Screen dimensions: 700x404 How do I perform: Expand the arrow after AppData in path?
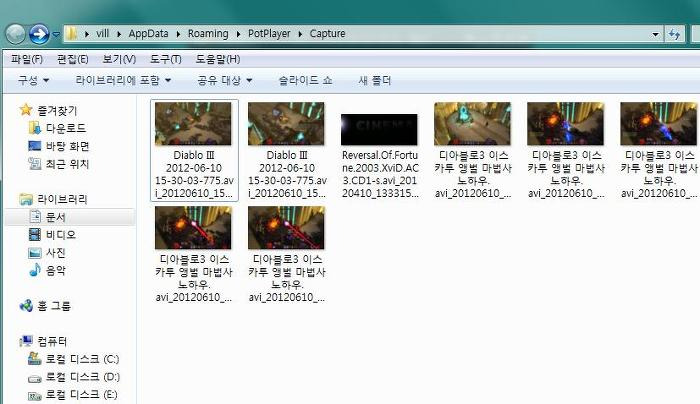pos(178,34)
